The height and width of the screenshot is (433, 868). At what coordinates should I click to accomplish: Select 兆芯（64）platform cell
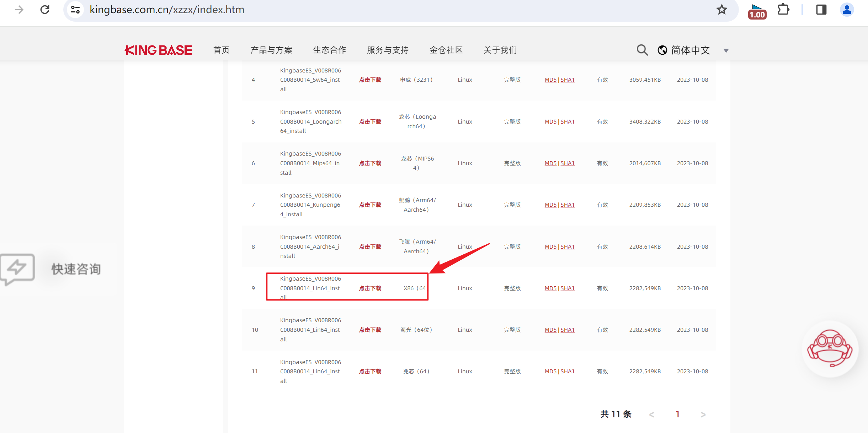416,371
